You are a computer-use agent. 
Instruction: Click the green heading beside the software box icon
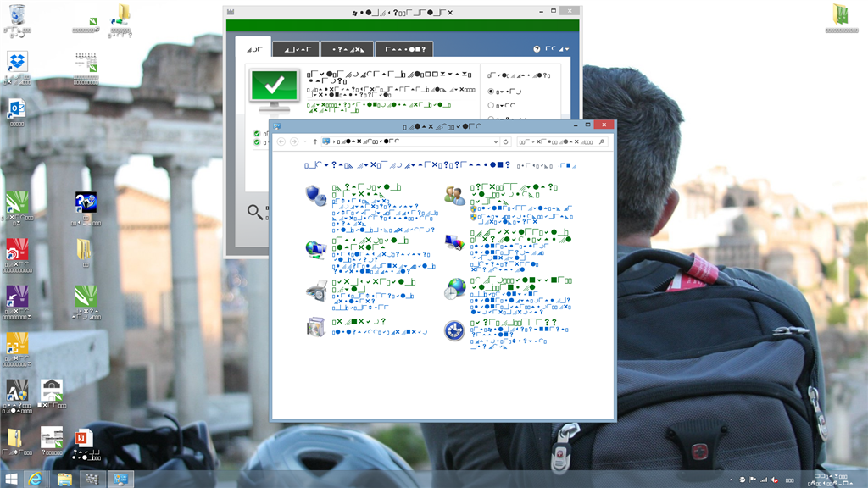point(359,321)
